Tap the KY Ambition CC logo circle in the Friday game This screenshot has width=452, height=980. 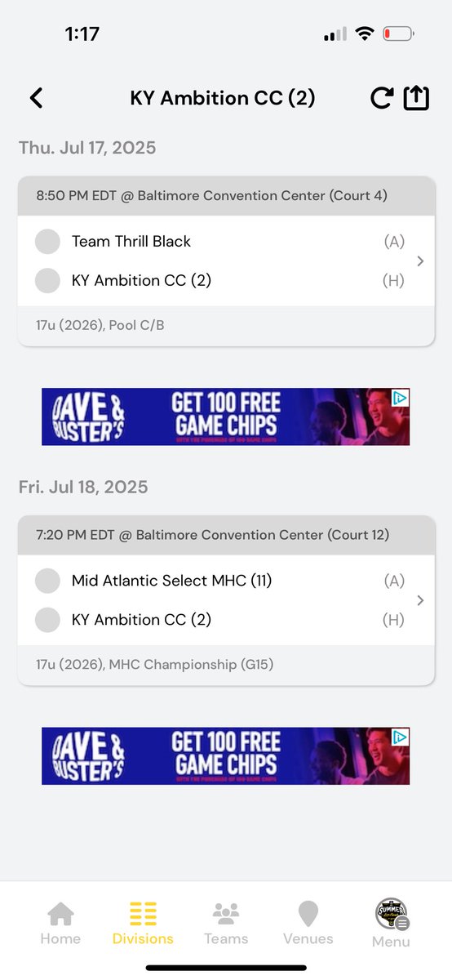coord(48,620)
